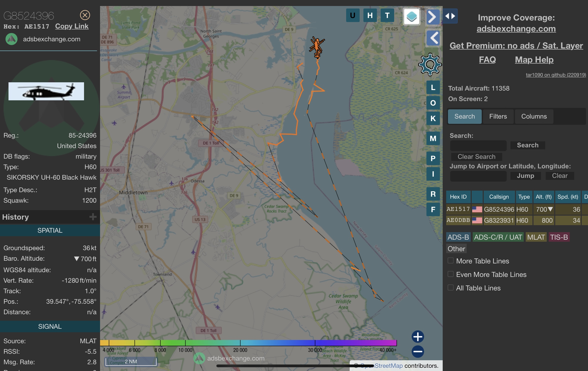Toggle TIS-B source legend
This screenshot has height=371, width=588.
click(x=559, y=237)
